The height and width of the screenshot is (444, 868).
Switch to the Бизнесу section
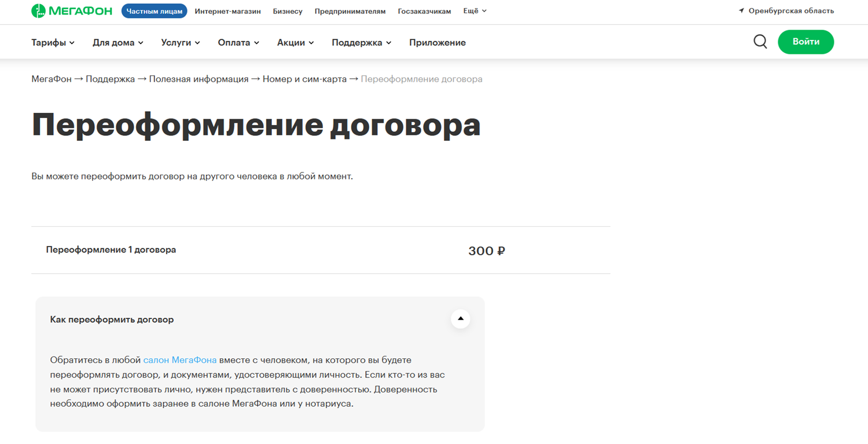click(x=288, y=11)
